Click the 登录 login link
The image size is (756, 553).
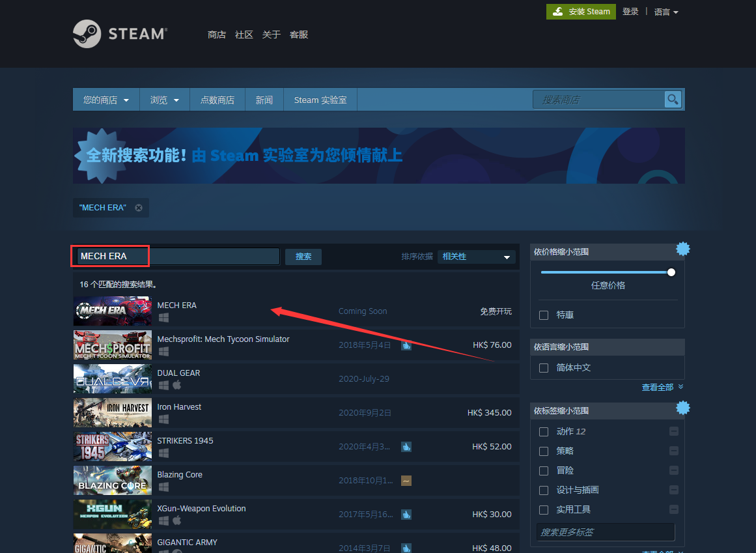point(630,12)
